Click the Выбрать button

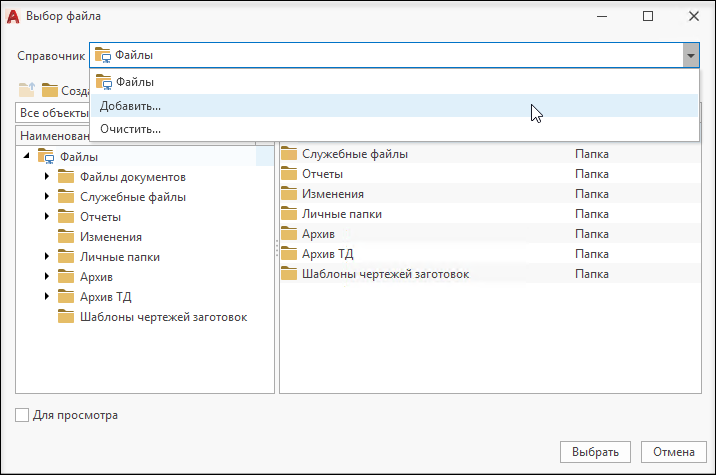(x=595, y=452)
